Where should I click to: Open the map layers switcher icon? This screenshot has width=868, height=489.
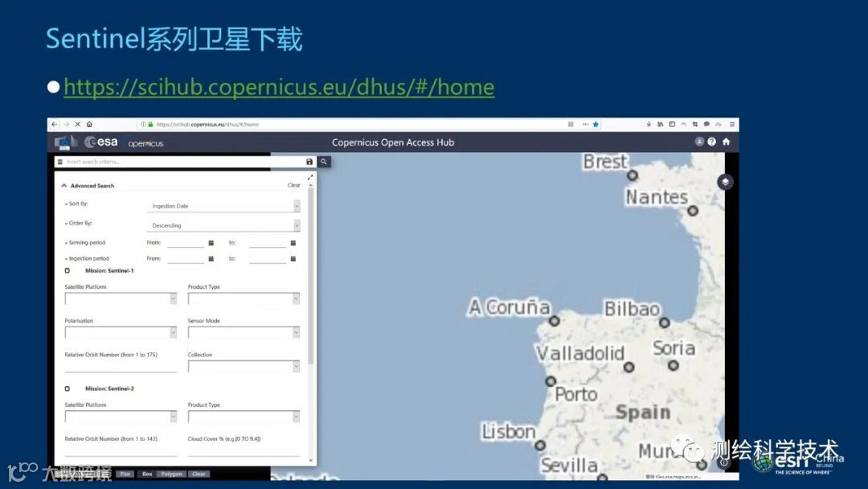[725, 182]
